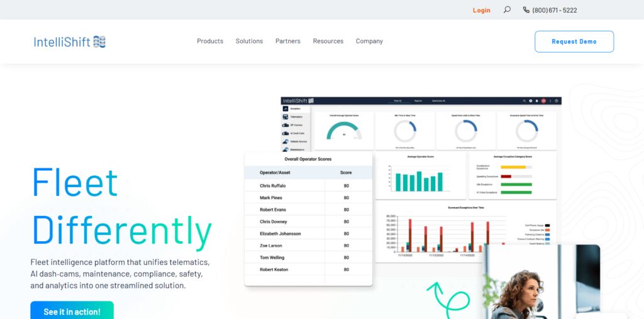Click the search magnifier icon in top bar
Viewport: 644px width, 319px height.
(508, 9)
